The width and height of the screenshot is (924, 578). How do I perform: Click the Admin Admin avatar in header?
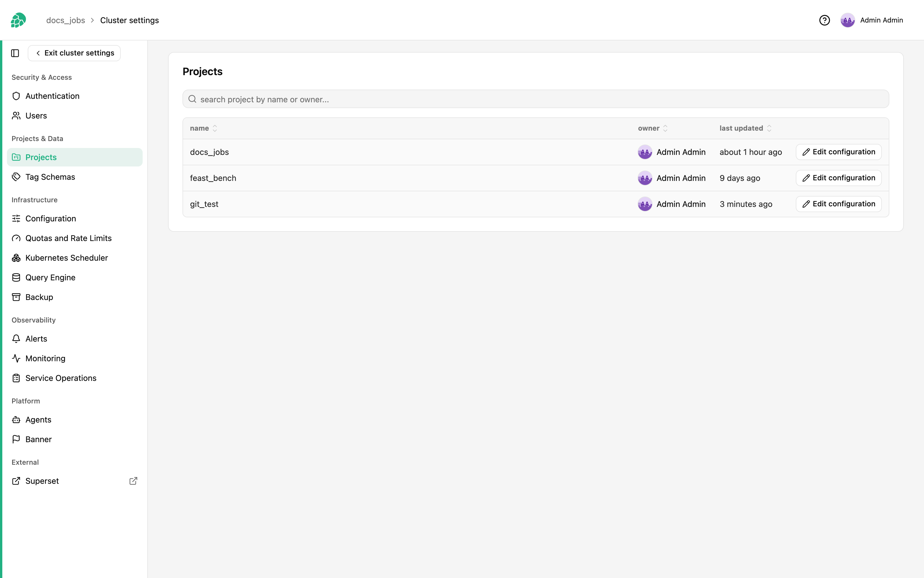(847, 20)
